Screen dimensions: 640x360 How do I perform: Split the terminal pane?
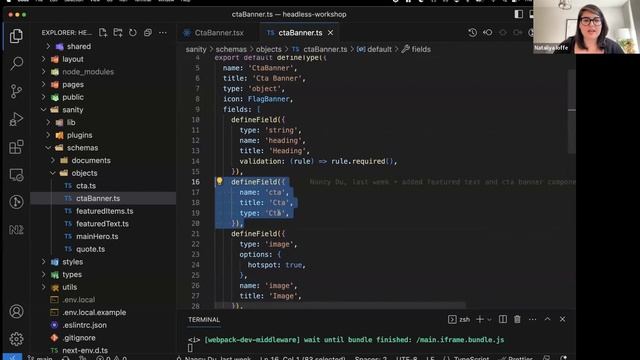point(503,319)
